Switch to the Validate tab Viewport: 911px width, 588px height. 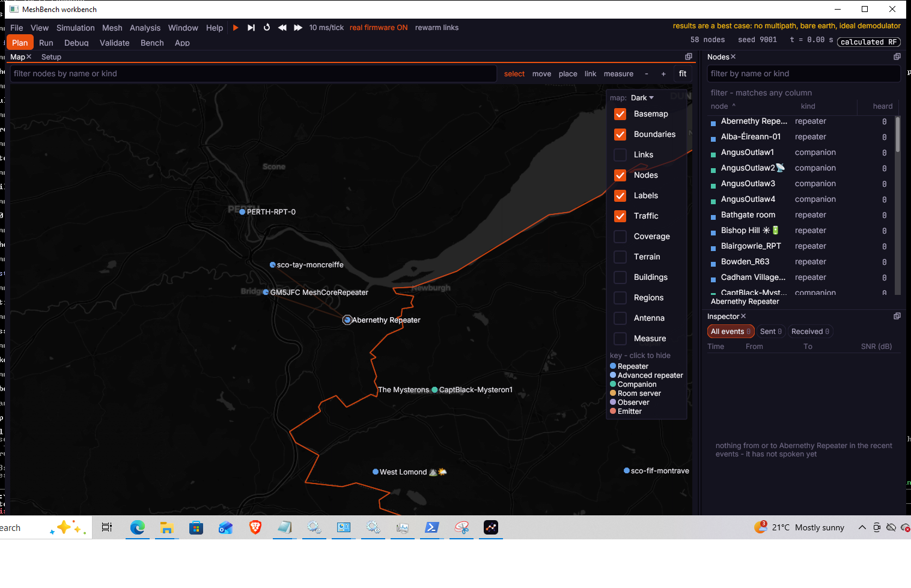coord(115,43)
